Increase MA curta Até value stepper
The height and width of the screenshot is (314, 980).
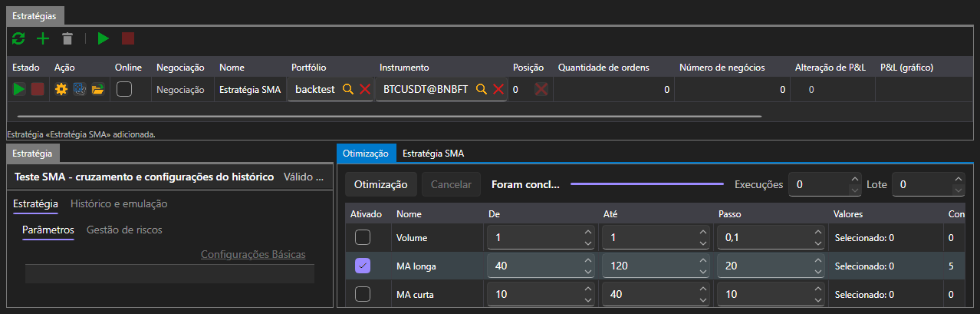click(702, 288)
